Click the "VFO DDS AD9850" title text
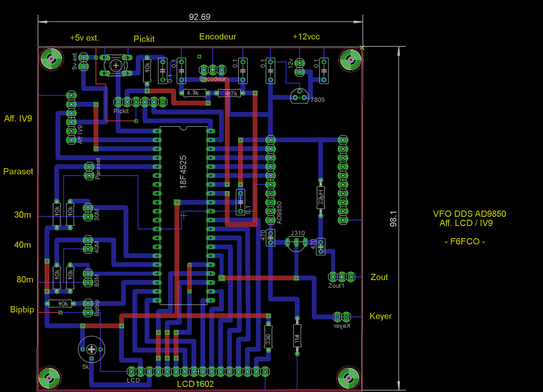The height and width of the screenshot is (392, 543). point(469,214)
